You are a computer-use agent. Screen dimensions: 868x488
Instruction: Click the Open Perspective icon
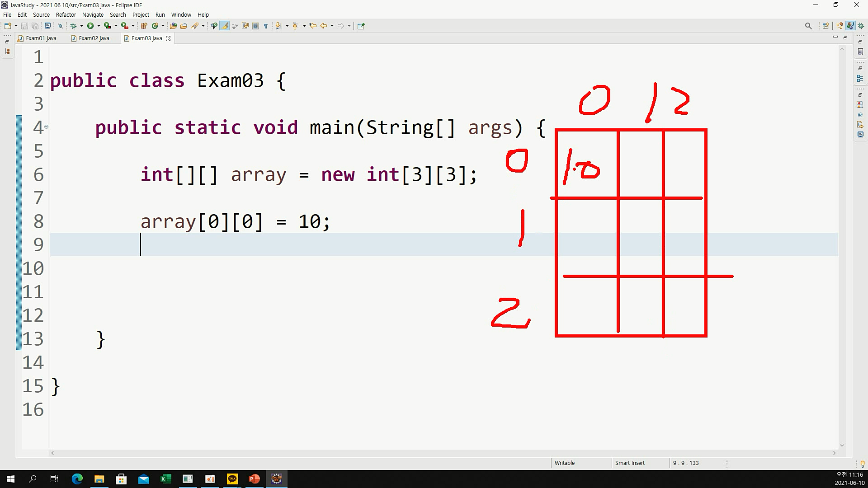pos(826,26)
